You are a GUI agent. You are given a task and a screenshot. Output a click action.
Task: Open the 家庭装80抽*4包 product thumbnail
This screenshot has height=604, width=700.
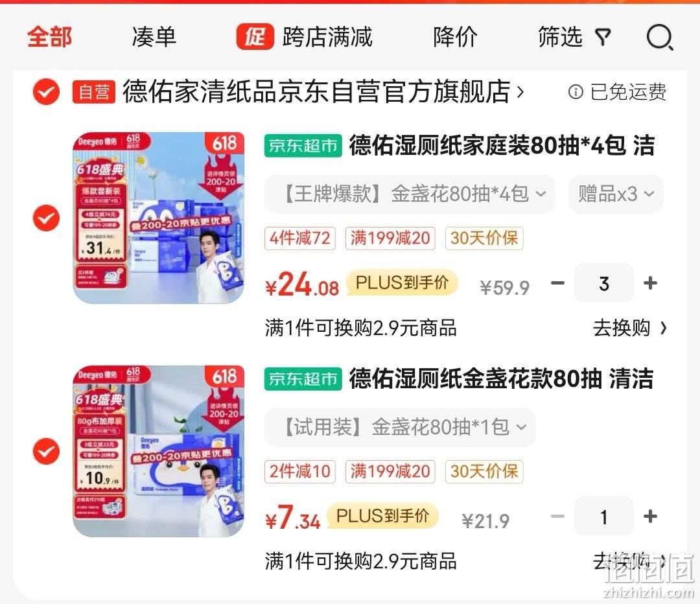159,218
